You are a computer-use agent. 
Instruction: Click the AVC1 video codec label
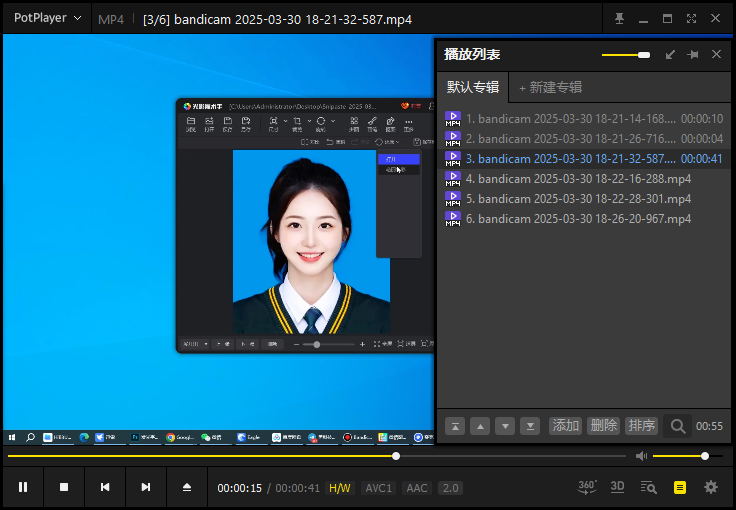pyautogui.click(x=378, y=488)
